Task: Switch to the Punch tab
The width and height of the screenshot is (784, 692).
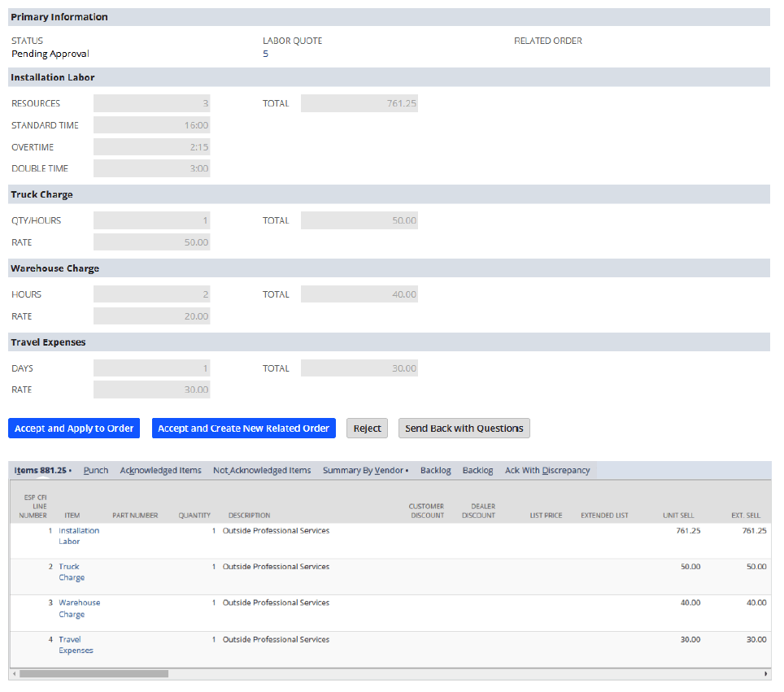Action: pos(95,471)
